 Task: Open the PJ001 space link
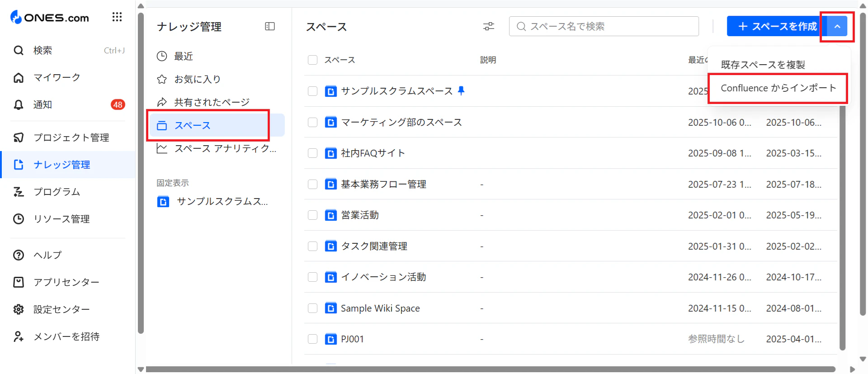click(x=352, y=339)
